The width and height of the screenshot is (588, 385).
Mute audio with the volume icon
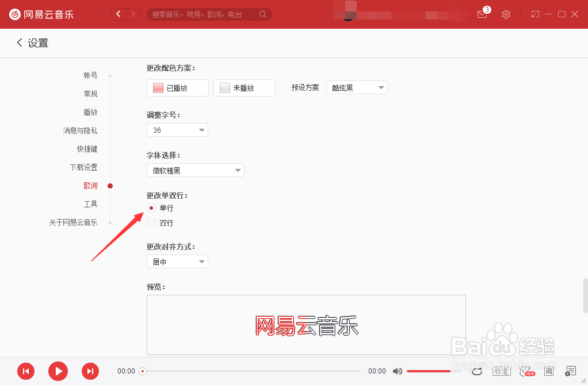pos(397,371)
